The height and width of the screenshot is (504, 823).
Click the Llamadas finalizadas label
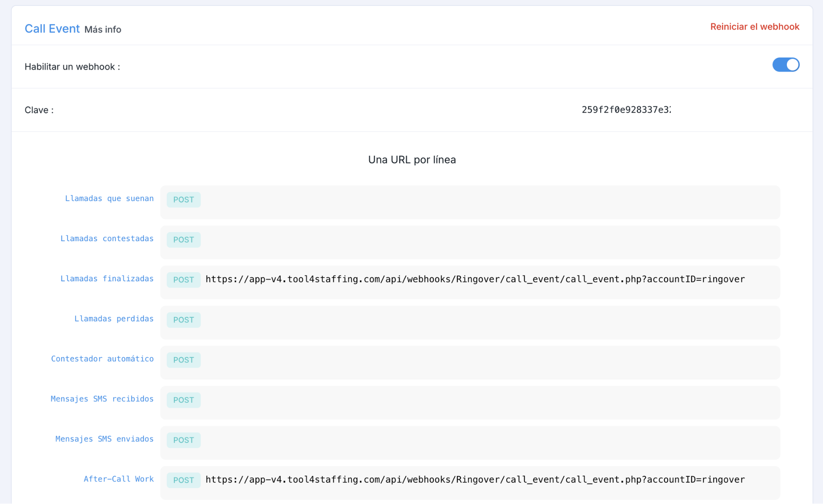click(x=107, y=279)
